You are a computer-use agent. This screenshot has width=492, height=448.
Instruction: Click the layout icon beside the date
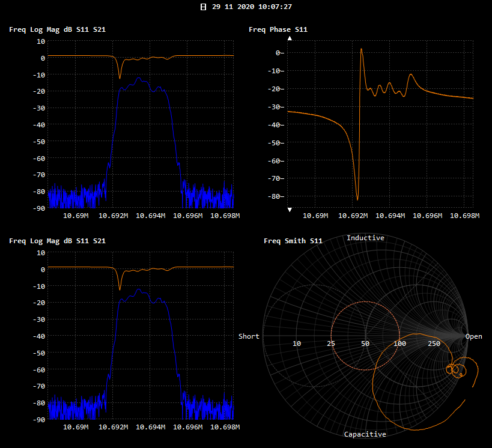pyautogui.click(x=203, y=7)
